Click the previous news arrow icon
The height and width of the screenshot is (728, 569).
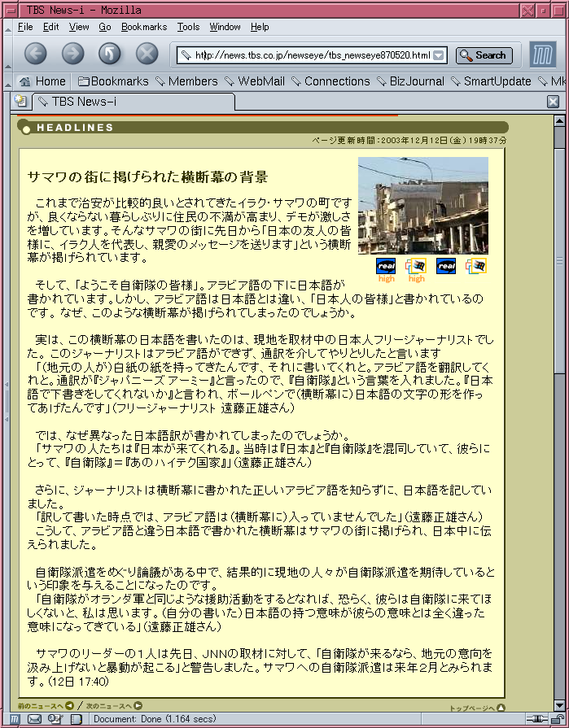click(x=70, y=706)
